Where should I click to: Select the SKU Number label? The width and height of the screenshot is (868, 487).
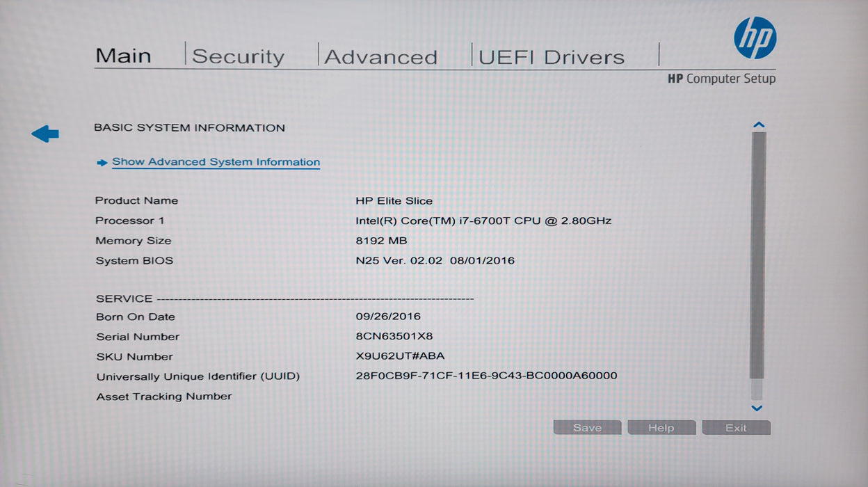(x=134, y=357)
